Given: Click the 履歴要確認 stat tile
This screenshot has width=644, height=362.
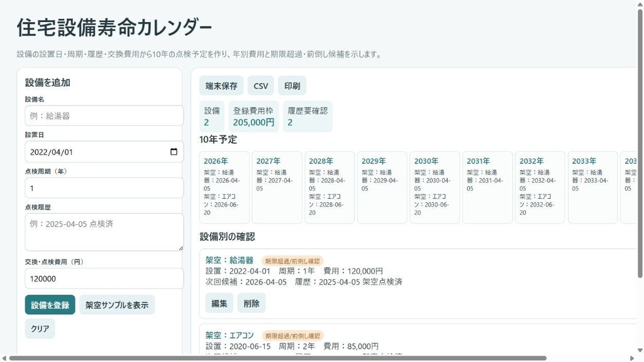Looking at the screenshot, I should point(308,116).
